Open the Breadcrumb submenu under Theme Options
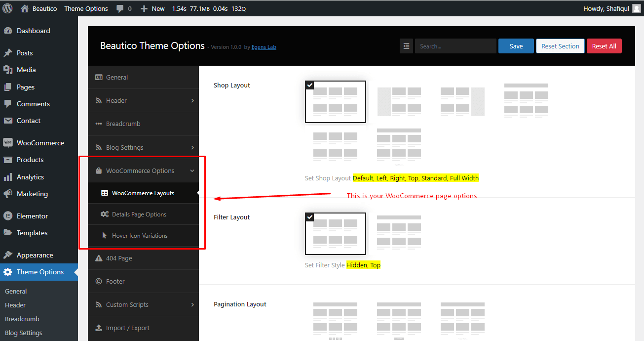The width and height of the screenshot is (644, 341). (x=22, y=319)
